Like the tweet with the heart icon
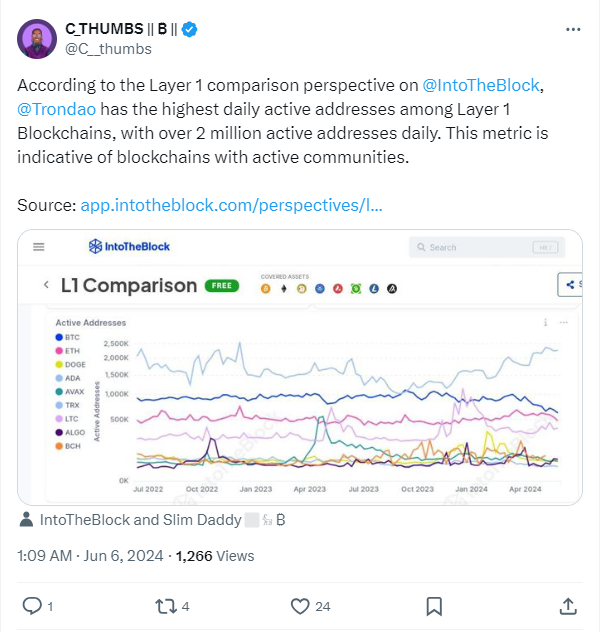Screen dimensions: 601x632 pyautogui.click(x=299, y=605)
